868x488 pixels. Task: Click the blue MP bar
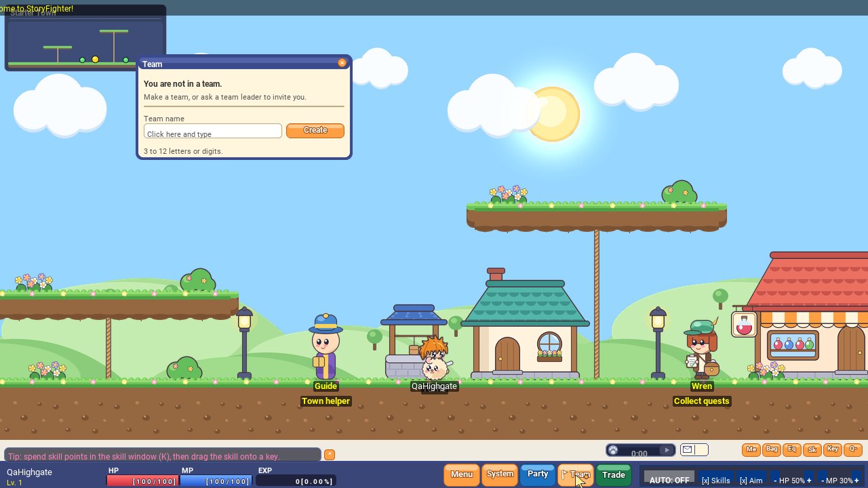(216, 481)
